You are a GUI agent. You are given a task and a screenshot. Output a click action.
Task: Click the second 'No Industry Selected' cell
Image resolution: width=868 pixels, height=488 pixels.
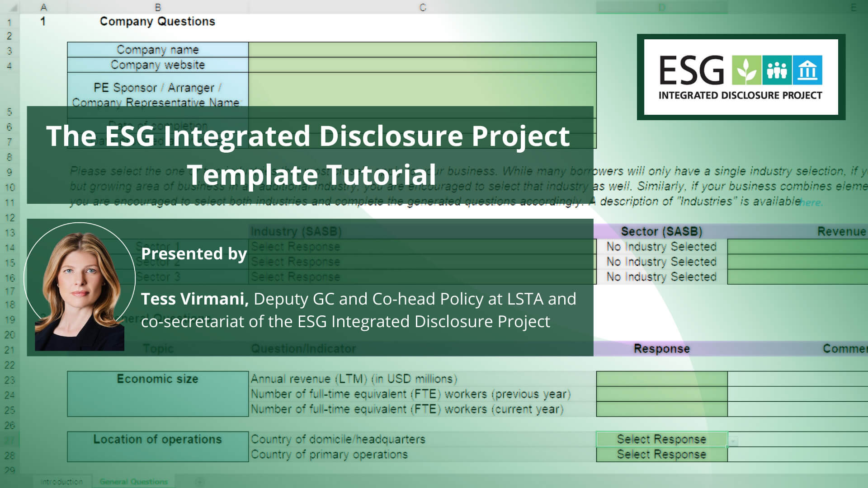tap(662, 262)
